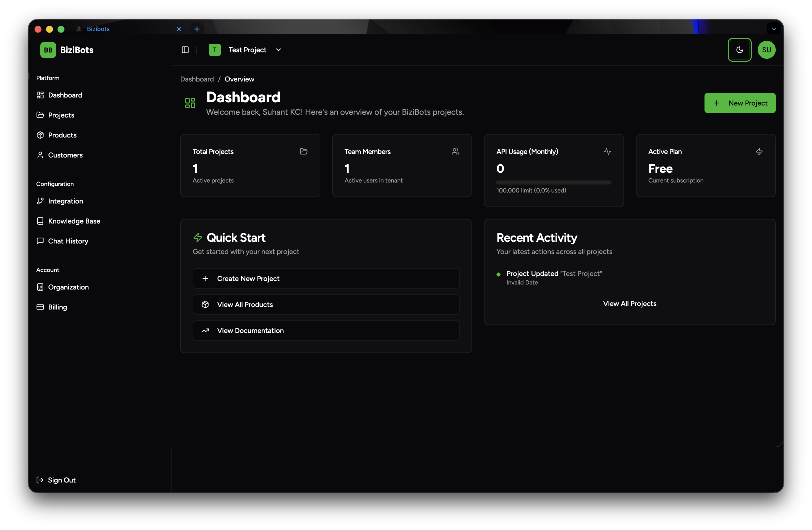Sign Out of the account
The width and height of the screenshot is (812, 530).
pyautogui.click(x=56, y=480)
